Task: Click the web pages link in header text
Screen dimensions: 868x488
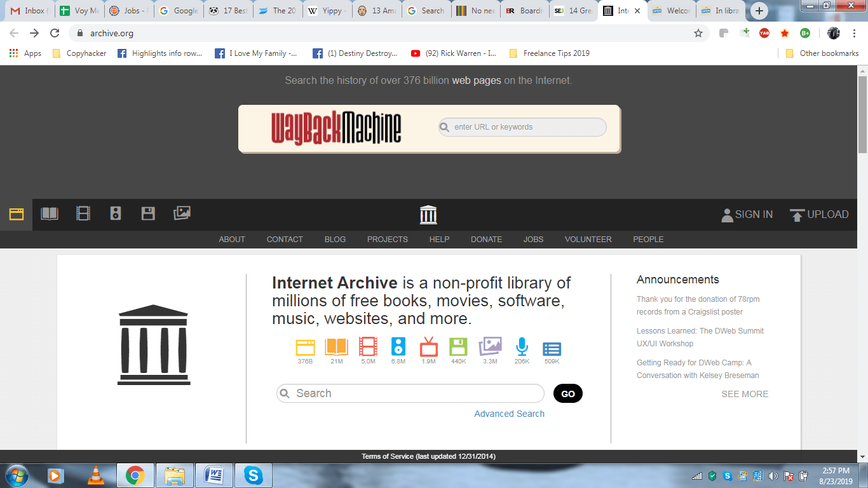Action: [477, 81]
